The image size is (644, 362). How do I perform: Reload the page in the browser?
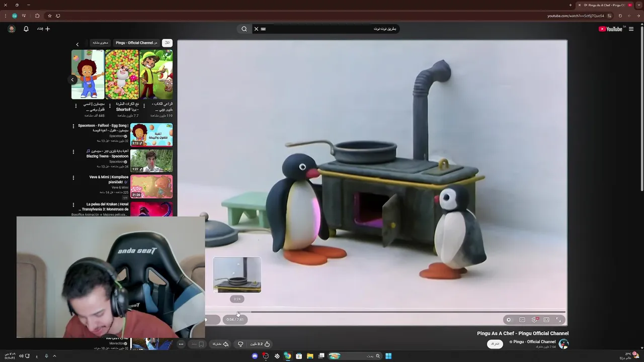(620, 16)
